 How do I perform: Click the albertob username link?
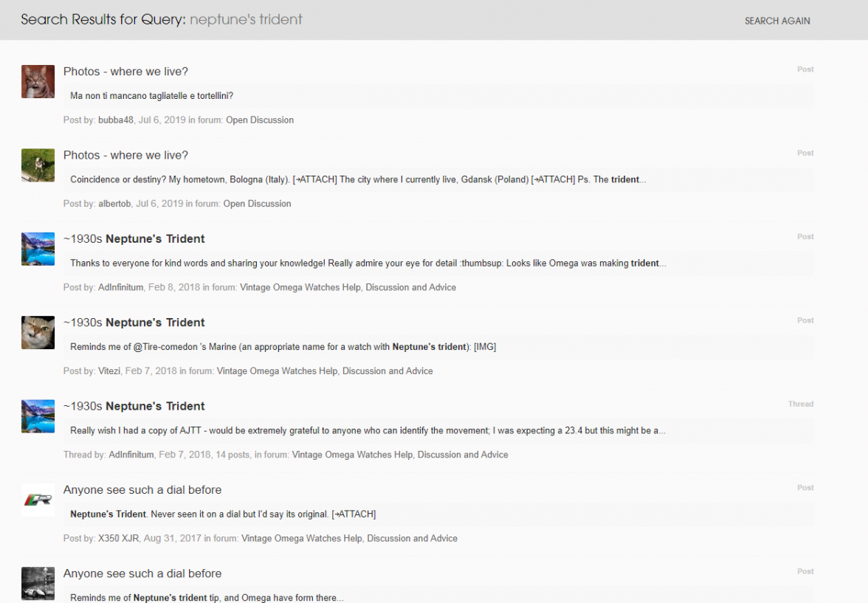tap(114, 204)
